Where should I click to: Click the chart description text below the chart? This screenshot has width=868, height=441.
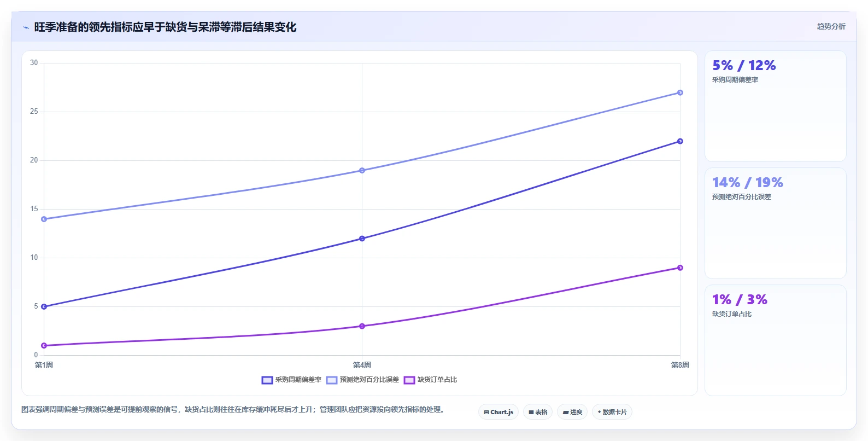234,409
